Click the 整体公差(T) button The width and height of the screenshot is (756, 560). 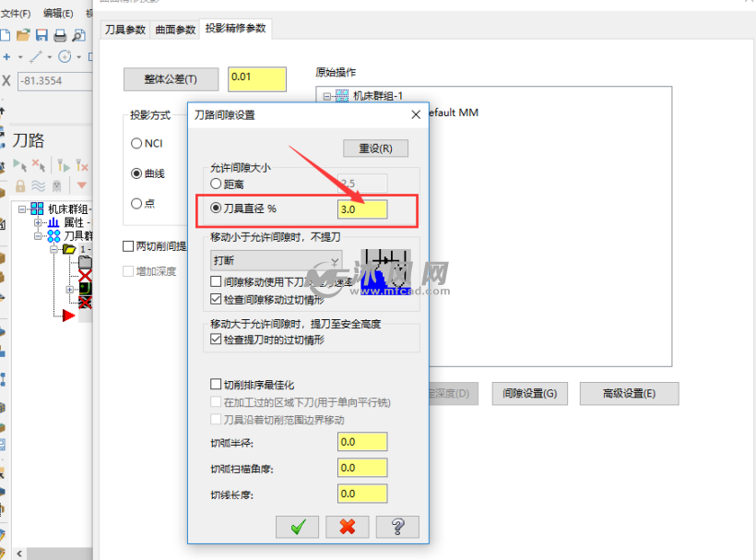[x=171, y=79]
